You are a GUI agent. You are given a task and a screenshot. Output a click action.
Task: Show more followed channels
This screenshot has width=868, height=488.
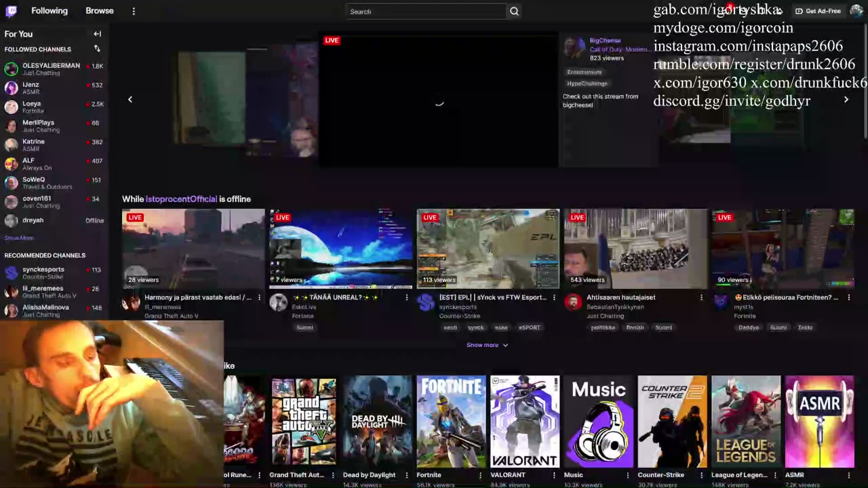coord(19,238)
